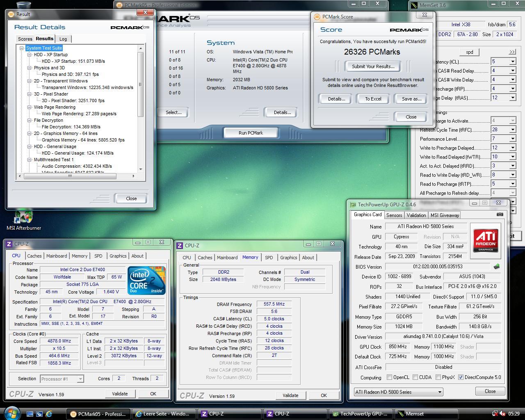Image resolution: width=525 pixels, height=420 pixels.
Task: Open the MSI Giveaway tab in GPU-Z
Action: pyautogui.click(x=445, y=215)
